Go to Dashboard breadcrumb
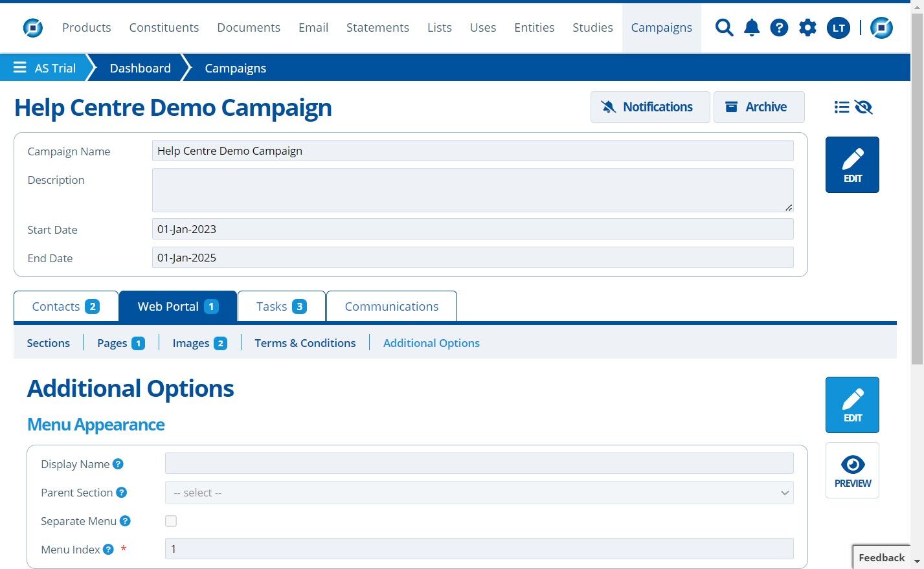Viewport: 924px width, 569px height. point(141,68)
